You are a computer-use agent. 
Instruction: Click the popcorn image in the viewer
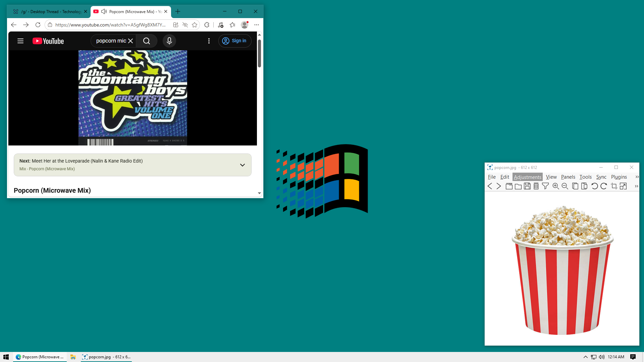pos(562,269)
